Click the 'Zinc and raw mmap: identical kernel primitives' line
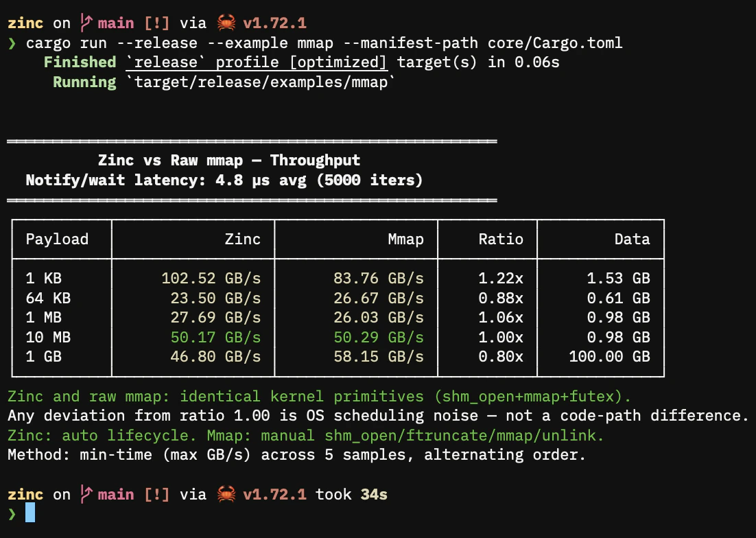 pos(320,396)
